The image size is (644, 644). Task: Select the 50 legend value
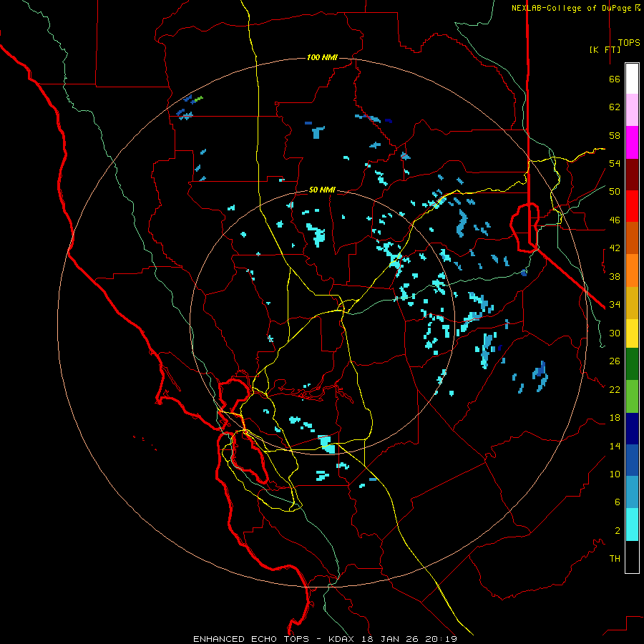click(x=615, y=192)
